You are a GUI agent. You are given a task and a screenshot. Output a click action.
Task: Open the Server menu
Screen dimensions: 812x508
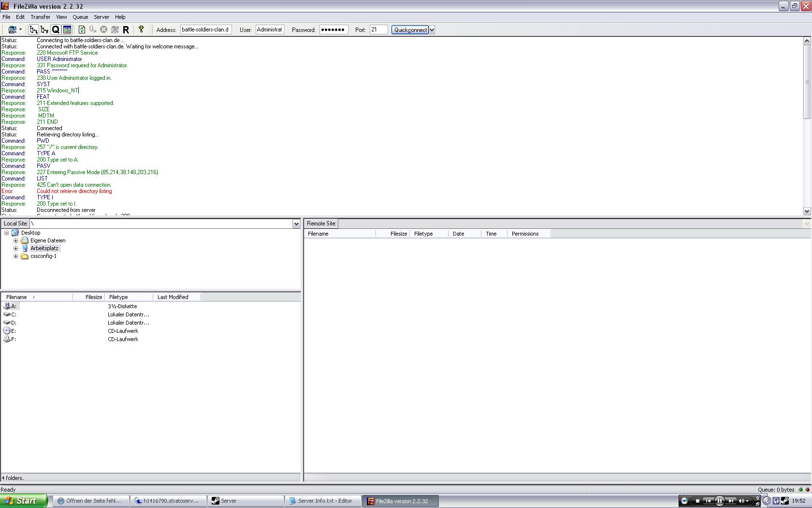click(x=101, y=17)
